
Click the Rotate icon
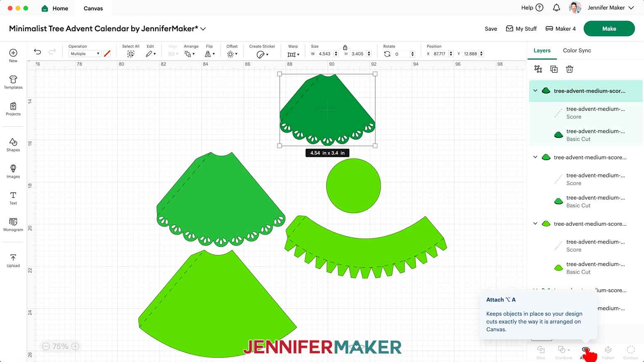tap(387, 54)
